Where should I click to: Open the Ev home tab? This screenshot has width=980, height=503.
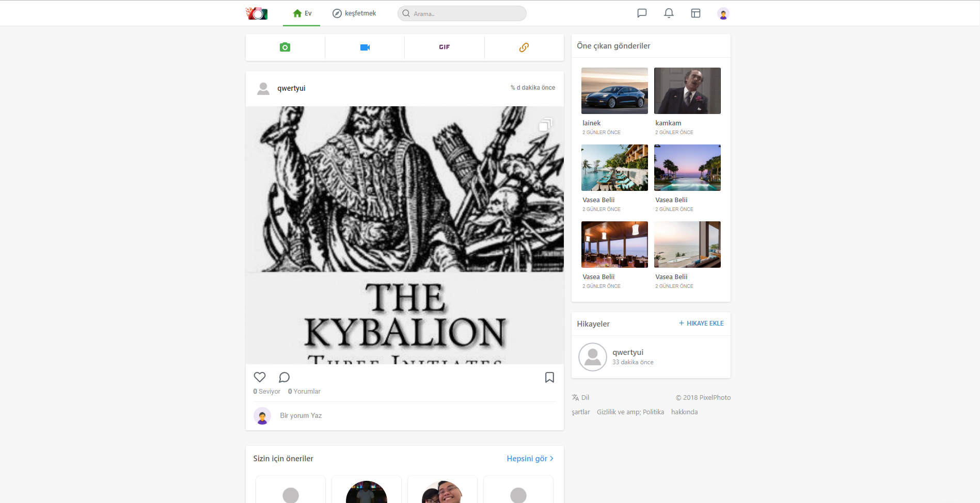tap(302, 13)
